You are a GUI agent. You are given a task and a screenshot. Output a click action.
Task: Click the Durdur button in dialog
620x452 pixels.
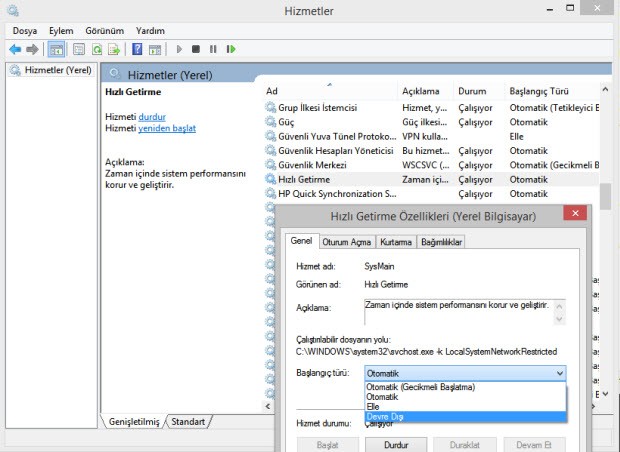395,444
